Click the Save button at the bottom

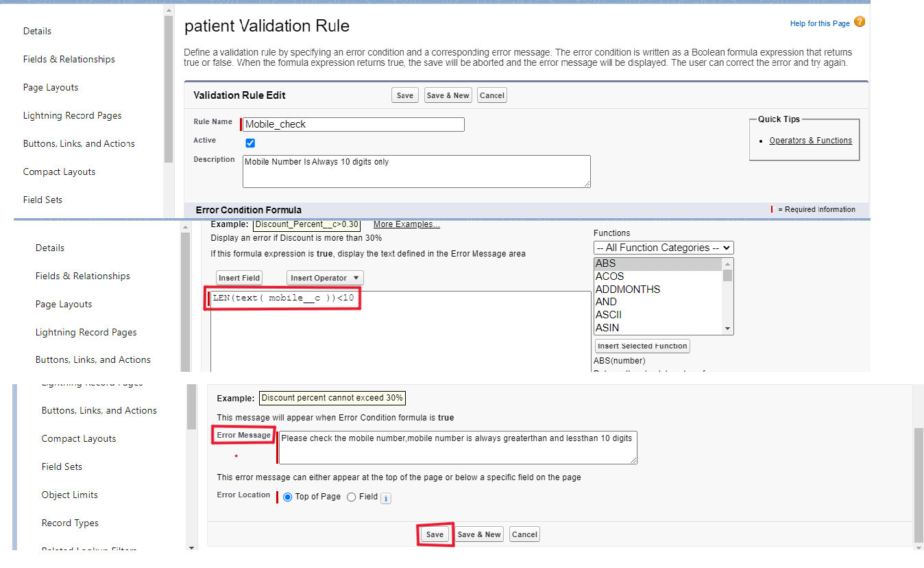(434, 534)
